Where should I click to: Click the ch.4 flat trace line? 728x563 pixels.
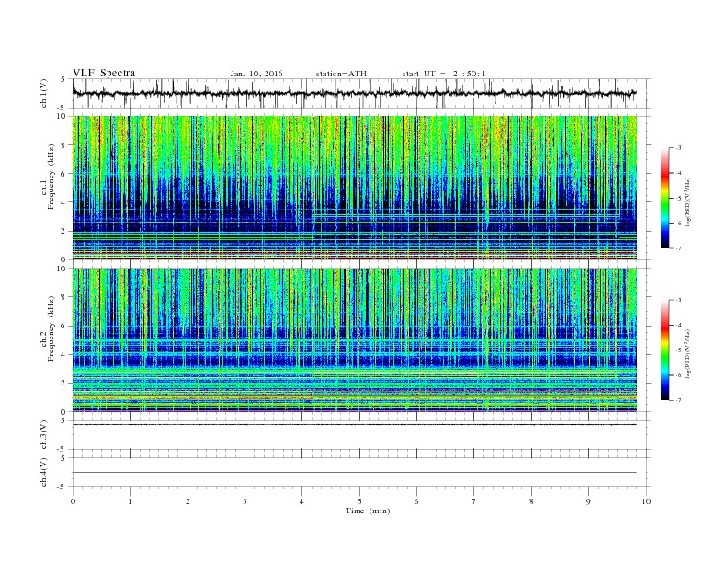[x=355, y=473]
